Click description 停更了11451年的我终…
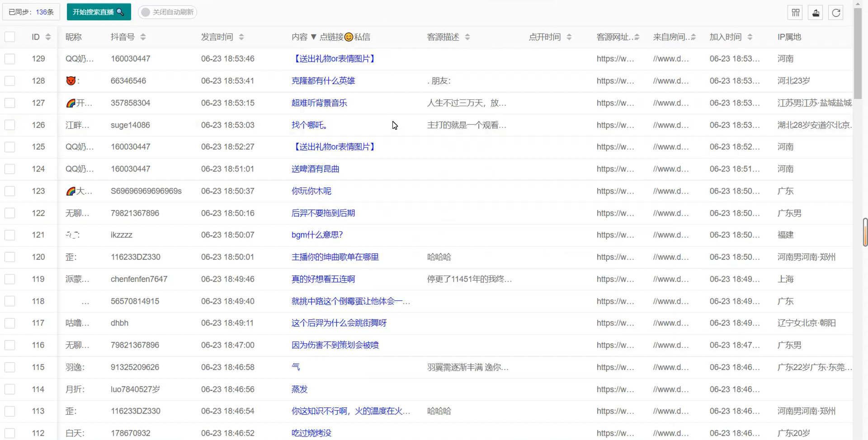The image size is (868, 440). click(469, 279)
